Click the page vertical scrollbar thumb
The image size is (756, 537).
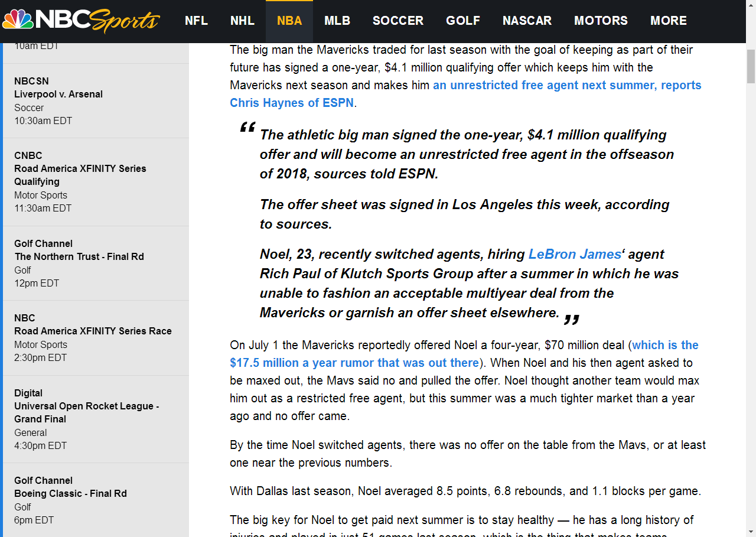point(751,67)
